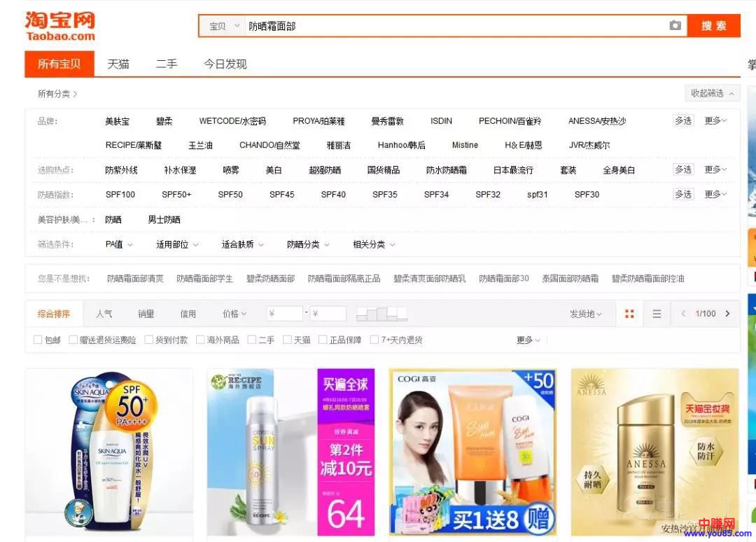
Task: Click the Taobao logo
Action: point(60,26)
